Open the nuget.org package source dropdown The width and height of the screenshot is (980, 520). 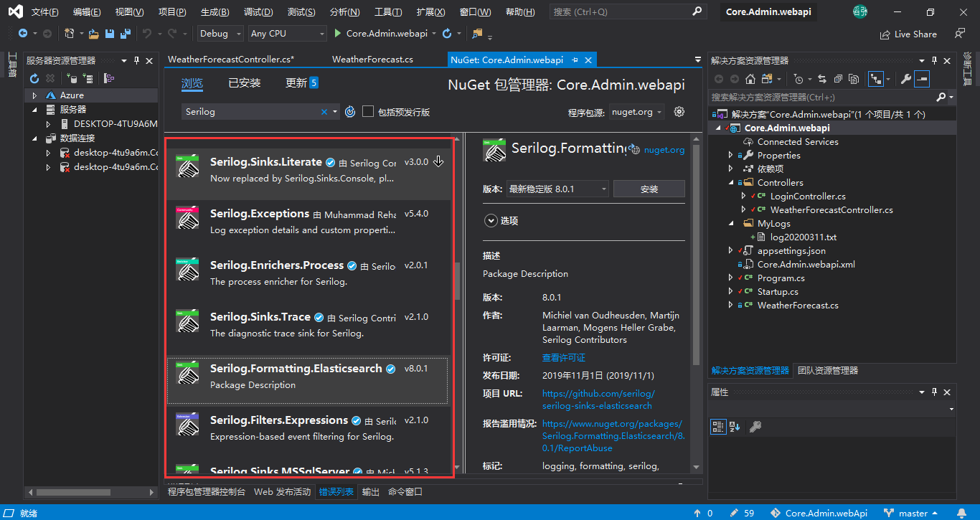pos(636,112)
